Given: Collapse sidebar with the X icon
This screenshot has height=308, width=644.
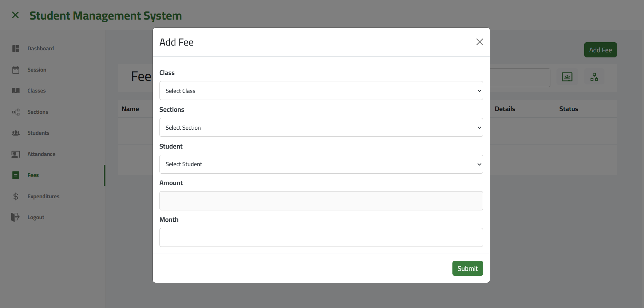Looking at the screenshot, I should click(15, 15).
